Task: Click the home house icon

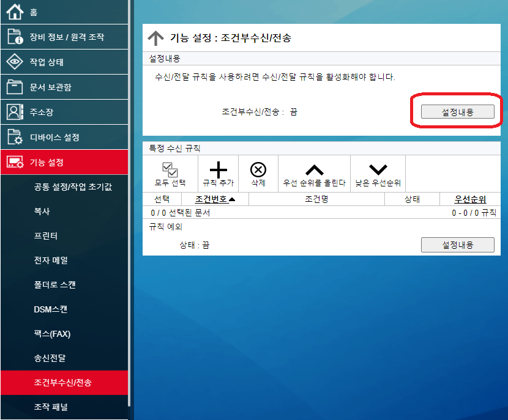Action: pyautogui.click(x=15, y=12)
